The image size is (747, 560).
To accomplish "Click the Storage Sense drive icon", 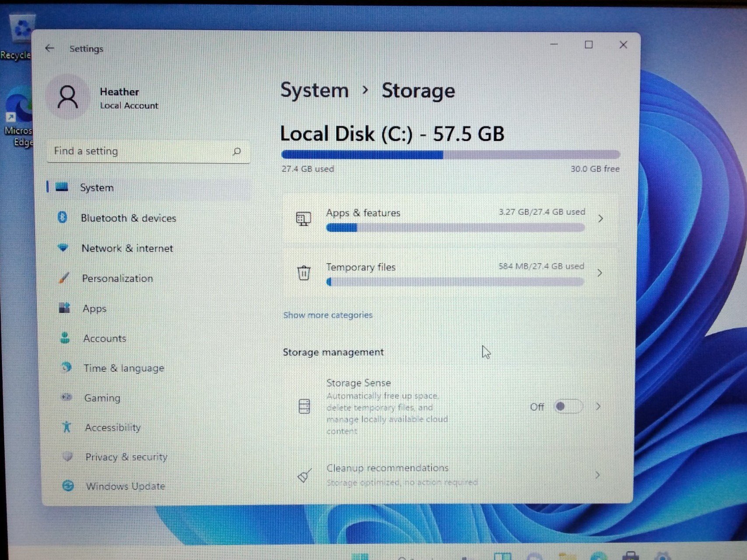I will [x=304, y=406].
